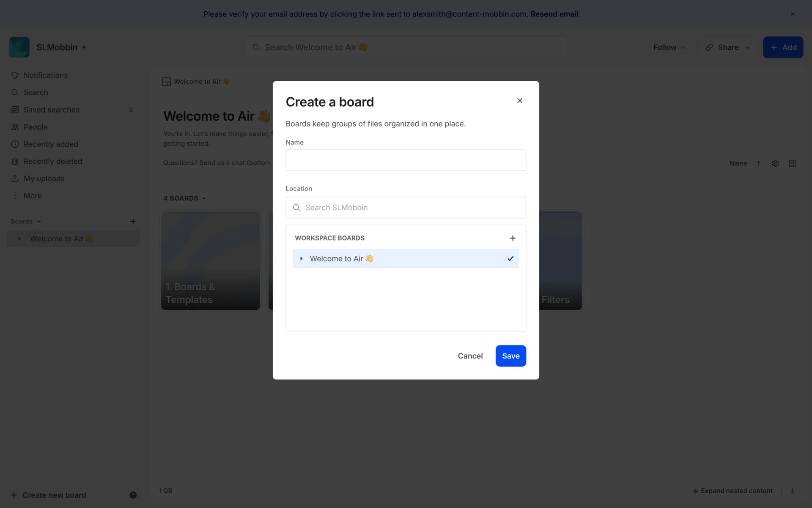Click the grid view layout icon
This screenshot has width=812, height=508.
pos(793,163)
